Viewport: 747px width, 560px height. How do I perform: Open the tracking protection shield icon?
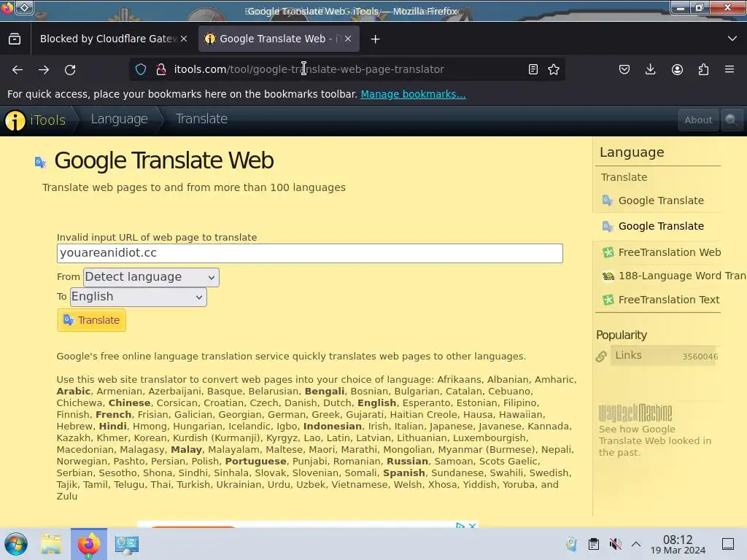pos(141,69)
